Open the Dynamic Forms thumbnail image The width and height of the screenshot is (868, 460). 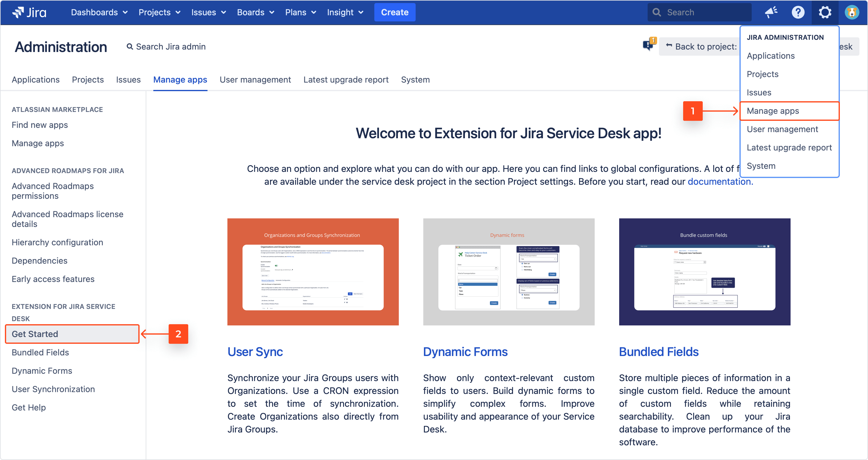pos(508,271)
